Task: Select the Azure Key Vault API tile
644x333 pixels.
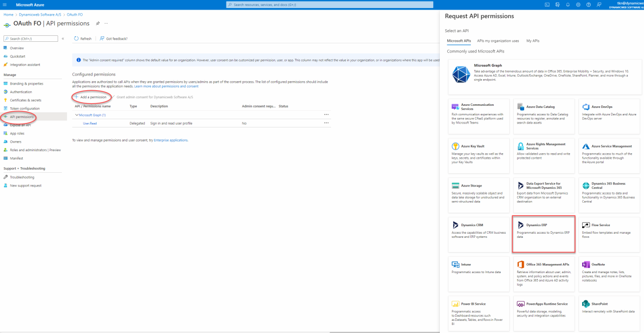Action: (x=478, y=156)
